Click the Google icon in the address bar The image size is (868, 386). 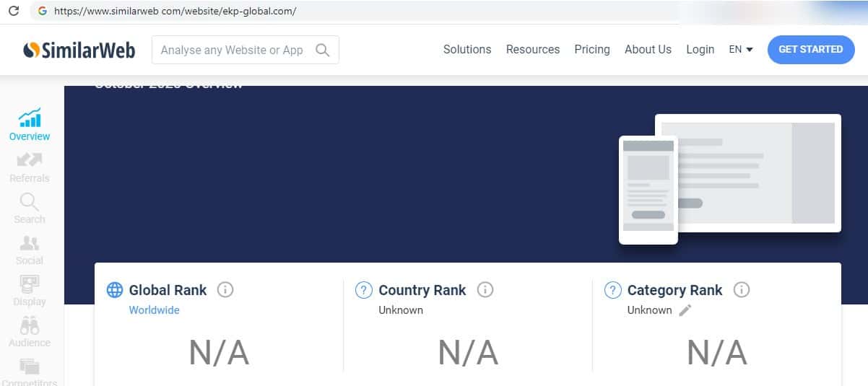43,12
